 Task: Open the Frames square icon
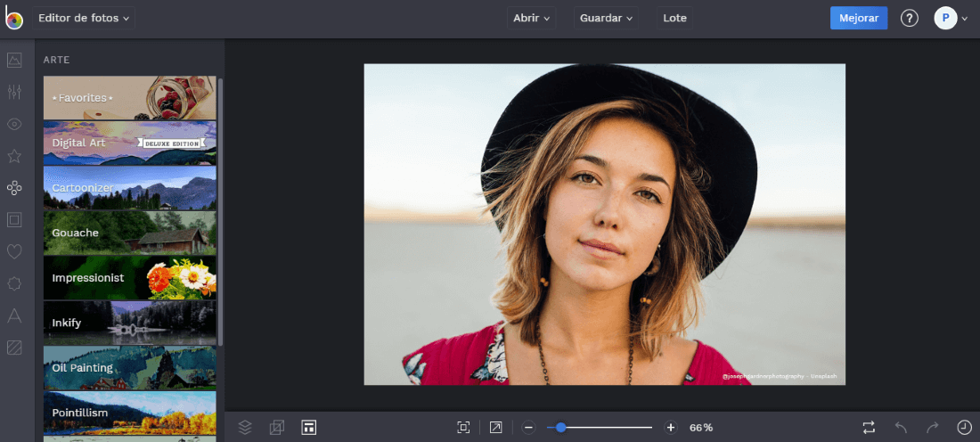click(14, 219)
